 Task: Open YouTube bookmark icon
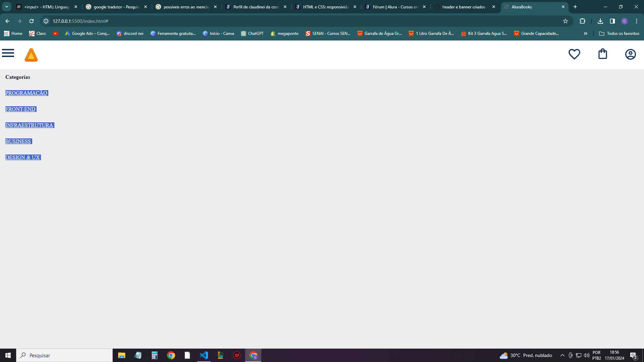(x=55, y=34)
